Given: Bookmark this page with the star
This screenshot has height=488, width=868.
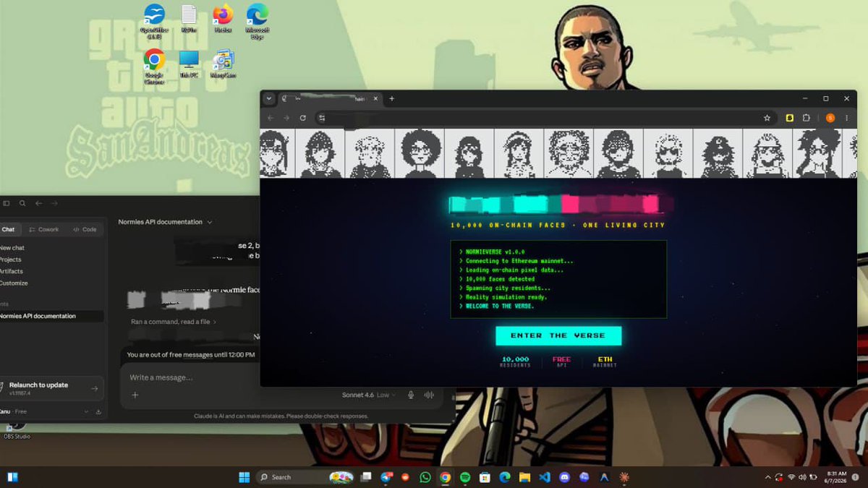Looking at the screenshot, I should (x=767, y=118).
